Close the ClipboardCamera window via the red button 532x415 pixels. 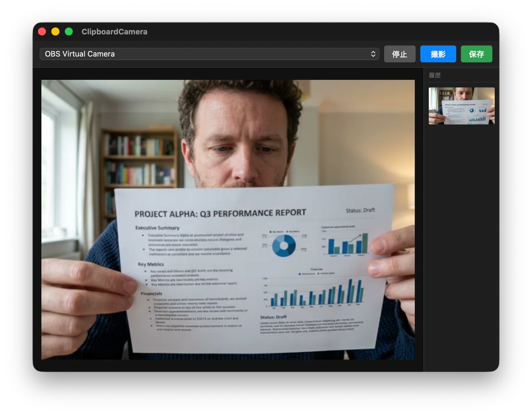[x=42, y=32]
